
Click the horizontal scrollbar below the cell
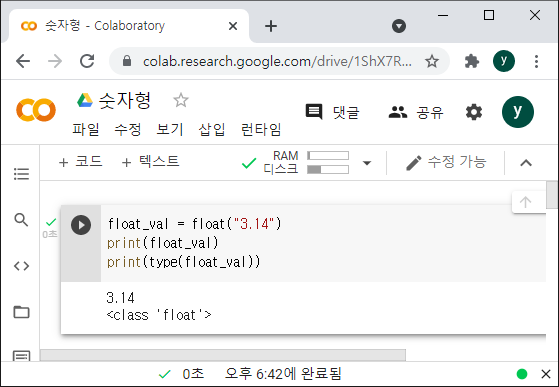(x=223, y=355)
